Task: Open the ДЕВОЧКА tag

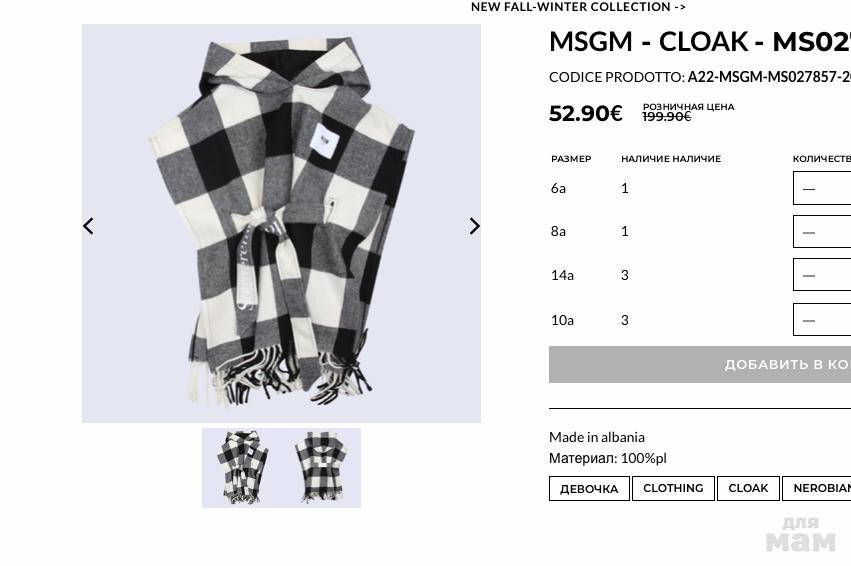Action: [589, 488]
